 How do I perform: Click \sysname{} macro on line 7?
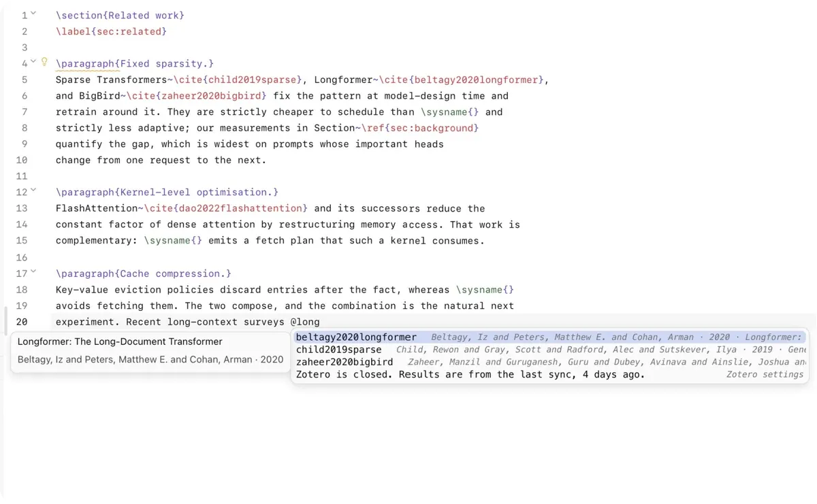point(451,112)
